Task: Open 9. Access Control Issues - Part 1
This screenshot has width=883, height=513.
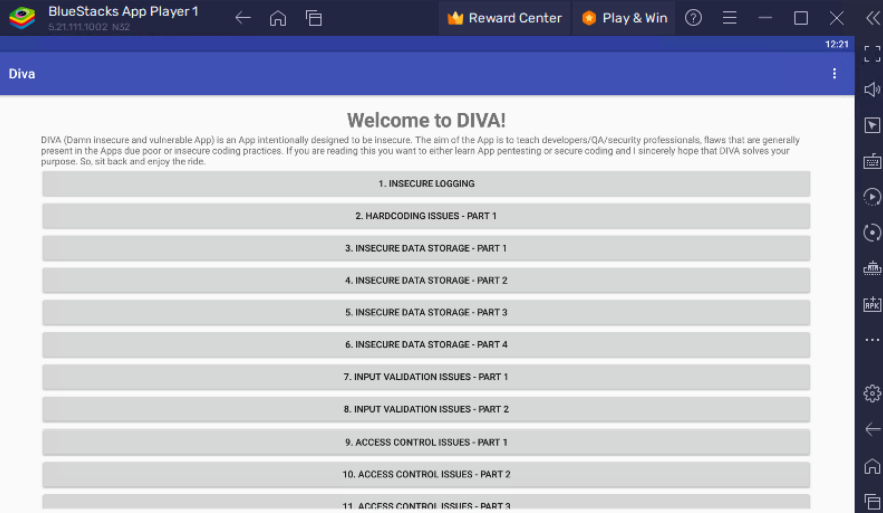Action: click(x=426, y=442)
